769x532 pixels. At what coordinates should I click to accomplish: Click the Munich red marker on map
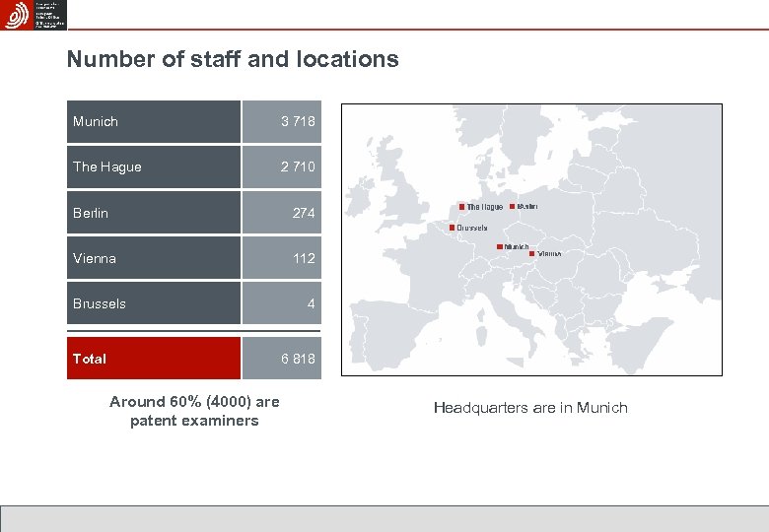499,247
